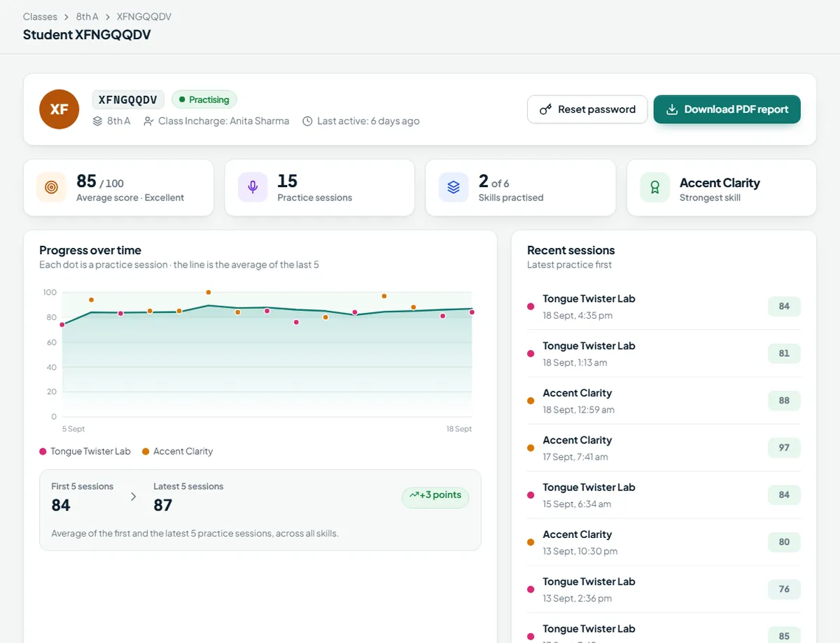
Task: Click the score badge 81
Action: pos(784,354)
